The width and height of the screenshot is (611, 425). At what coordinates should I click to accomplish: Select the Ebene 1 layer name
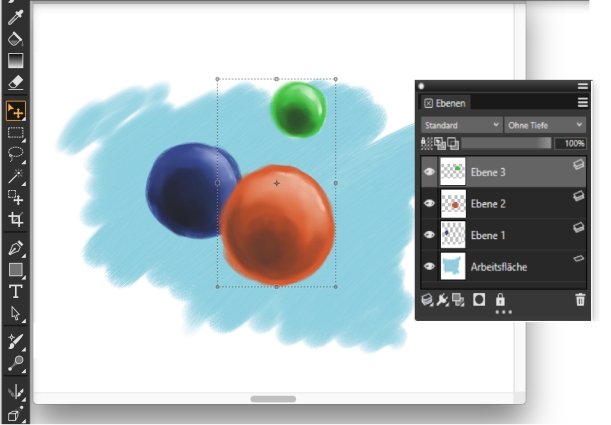pos(488,235)
